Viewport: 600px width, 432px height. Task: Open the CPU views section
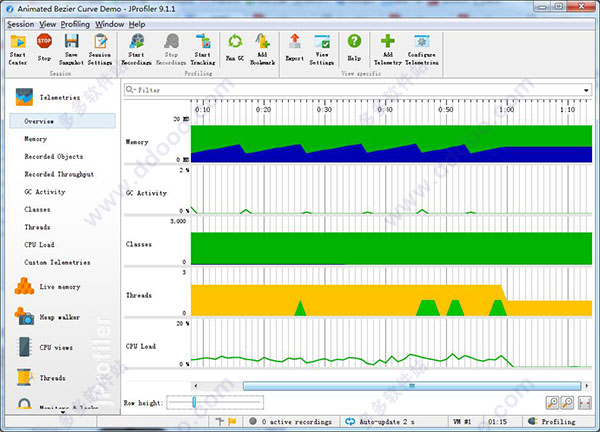pos(45,347)
